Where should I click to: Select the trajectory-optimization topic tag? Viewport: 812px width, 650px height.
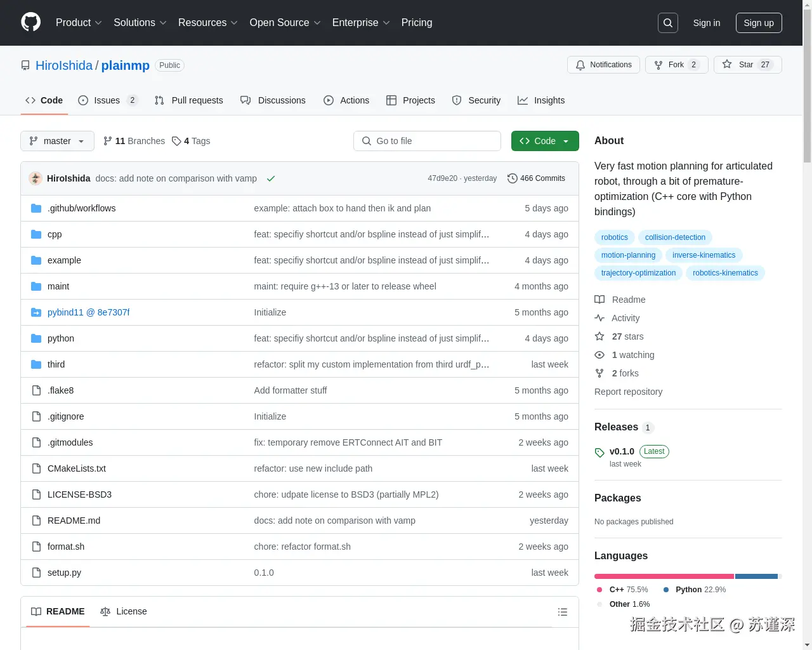pyautogui.click(x=638, y=273)
